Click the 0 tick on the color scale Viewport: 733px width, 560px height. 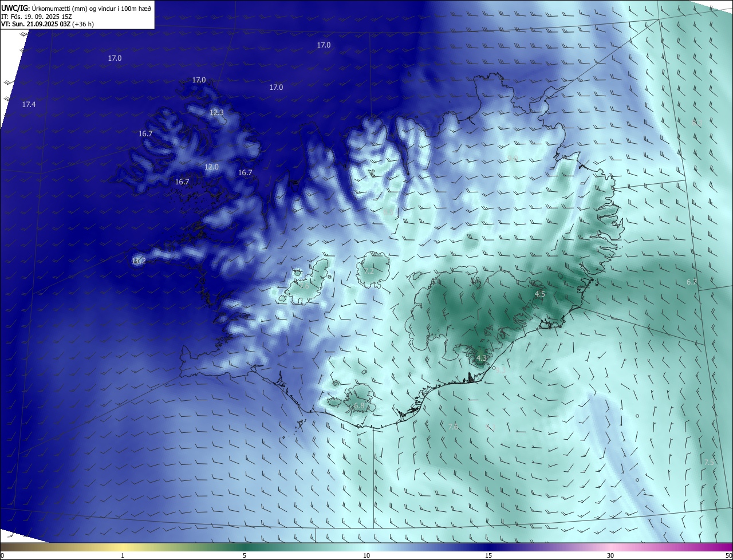pyautogui.click(x=2, y=555)
